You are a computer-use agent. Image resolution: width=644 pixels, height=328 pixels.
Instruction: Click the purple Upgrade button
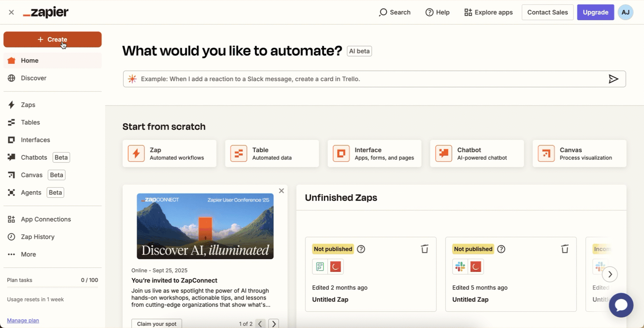click(595, 12)
